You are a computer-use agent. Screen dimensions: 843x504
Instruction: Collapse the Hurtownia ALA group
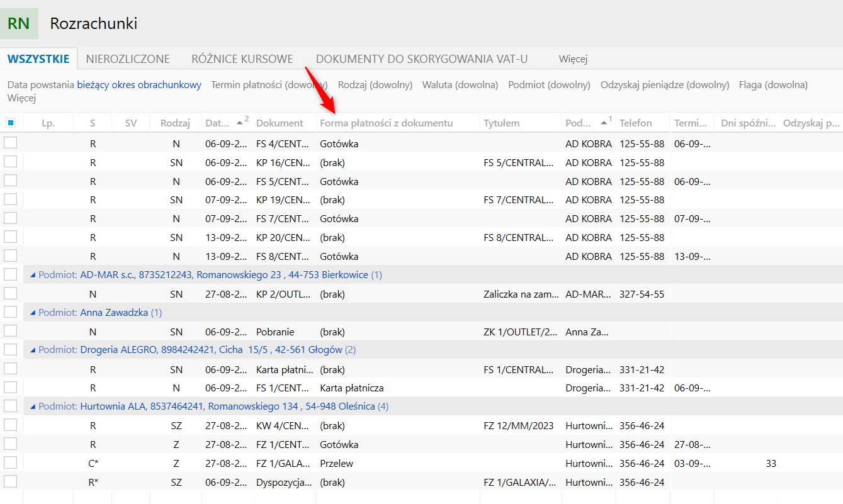click(33, 406)
